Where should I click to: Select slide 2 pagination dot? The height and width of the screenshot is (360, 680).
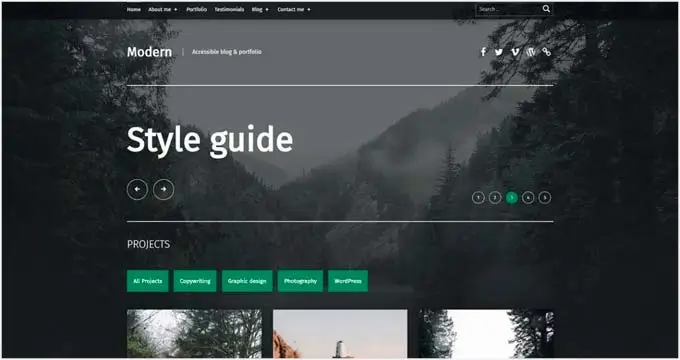pos(495,198)
